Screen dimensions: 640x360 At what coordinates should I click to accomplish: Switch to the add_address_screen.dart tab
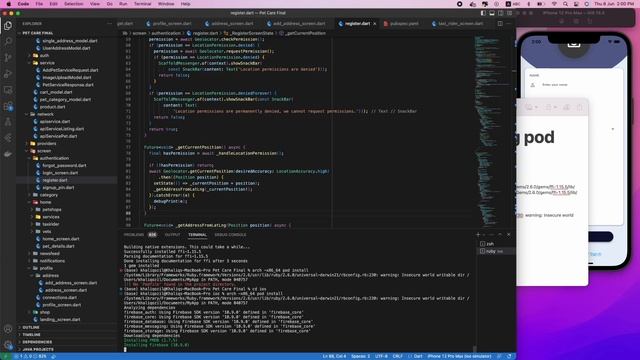(296, 24)
